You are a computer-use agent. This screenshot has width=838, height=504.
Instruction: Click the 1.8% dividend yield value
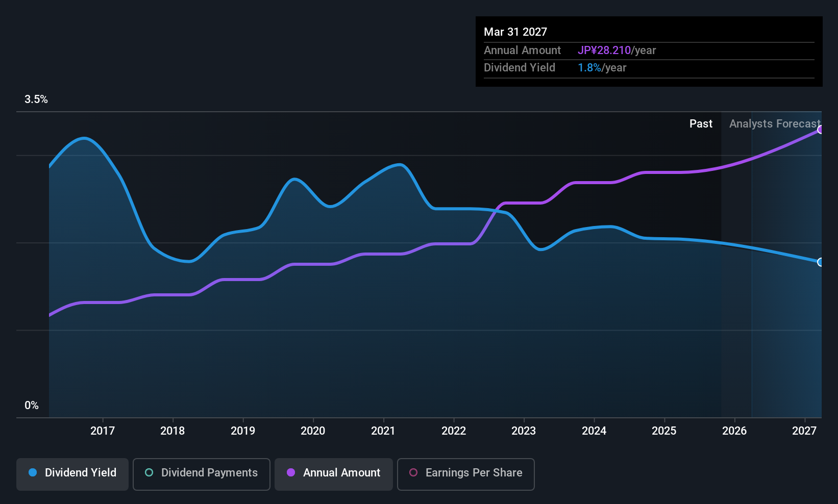(589, 68)
